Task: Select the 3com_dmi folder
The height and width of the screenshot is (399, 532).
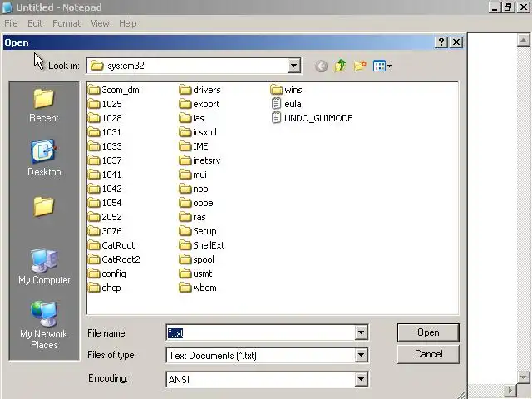Action: (x=115, y=90)
